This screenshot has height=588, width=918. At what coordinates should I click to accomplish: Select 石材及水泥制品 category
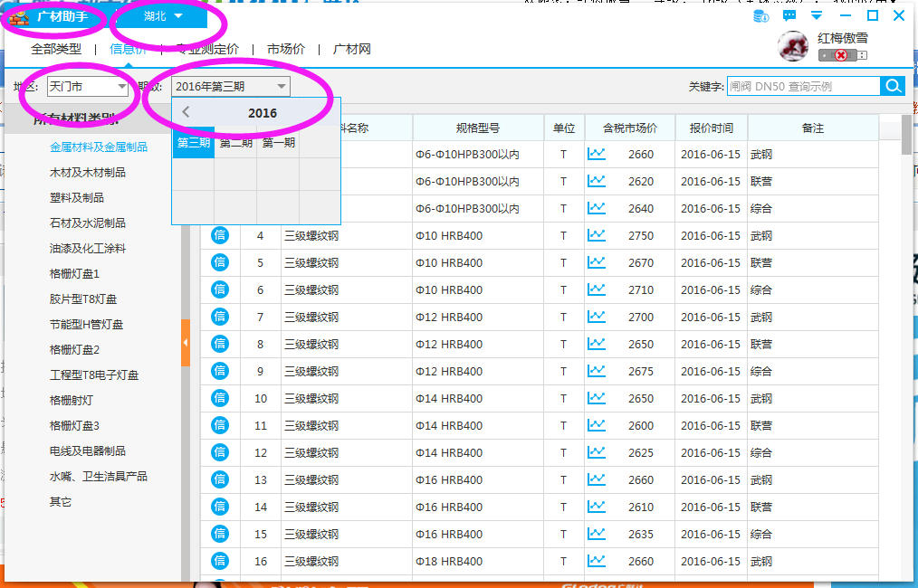[x=87, y=223]
